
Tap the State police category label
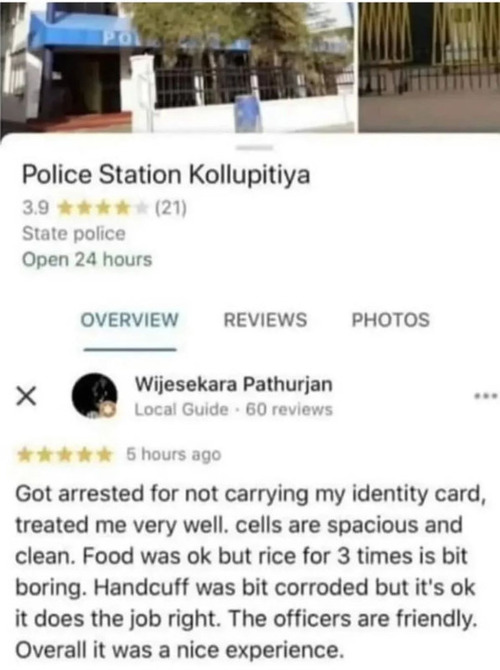[x=74, y=234]
